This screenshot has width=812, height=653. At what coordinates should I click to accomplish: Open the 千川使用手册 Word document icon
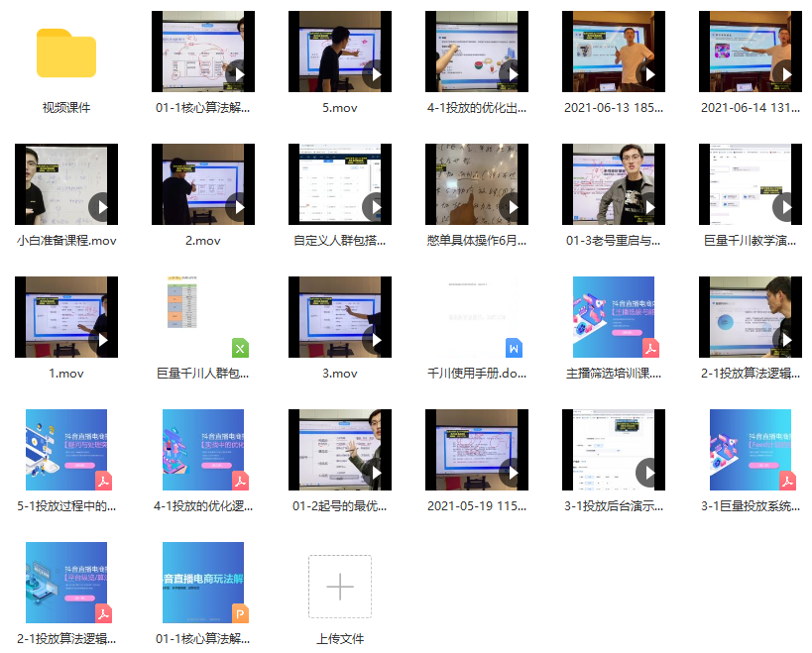477,316
